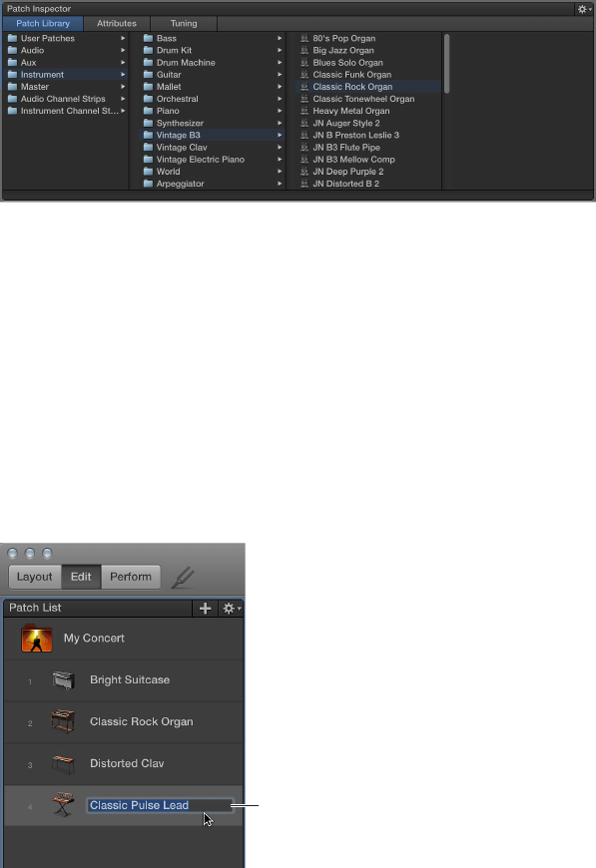596x868 pixels.
Task: Click the patch library vertical scrollbar
Action: (x=446, y=63)
